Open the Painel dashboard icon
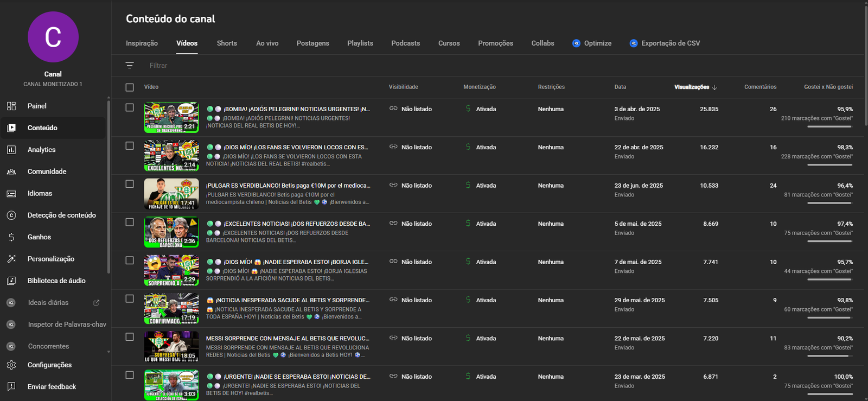The width and height of the screenshot is (868, 401). point(11,106)
